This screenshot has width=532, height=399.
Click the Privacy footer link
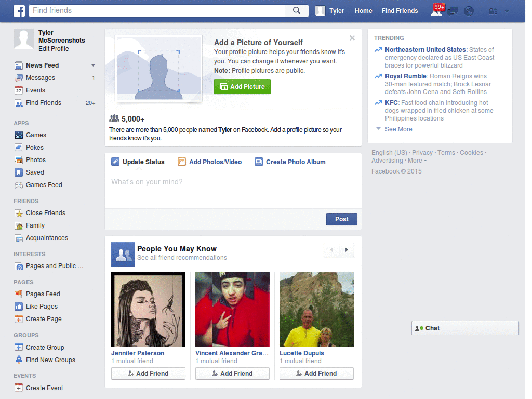422,153
